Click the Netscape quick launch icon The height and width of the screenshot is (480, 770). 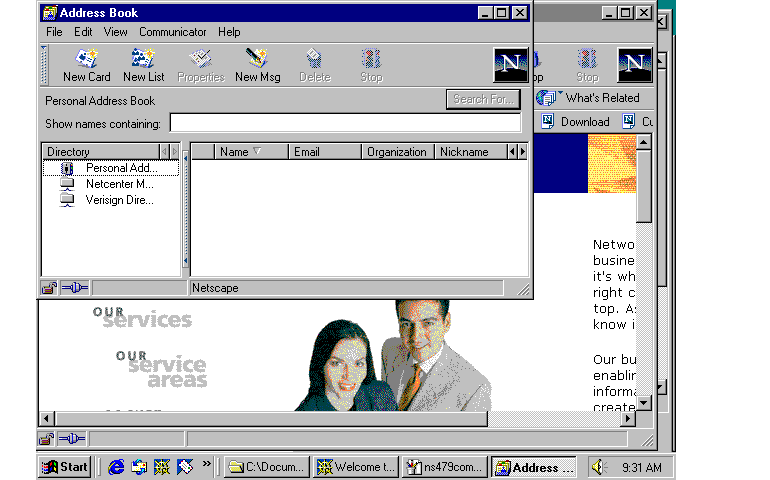click(x=162, y=467)
